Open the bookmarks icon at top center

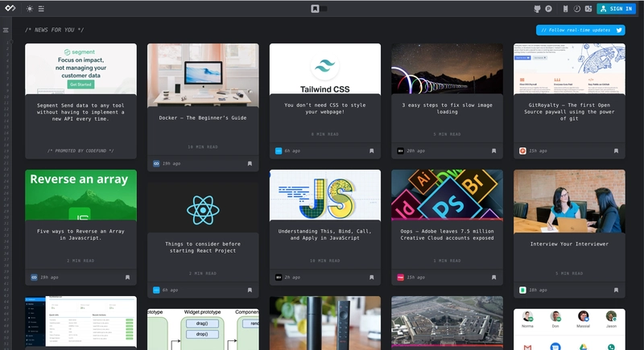tap(316, 9)
